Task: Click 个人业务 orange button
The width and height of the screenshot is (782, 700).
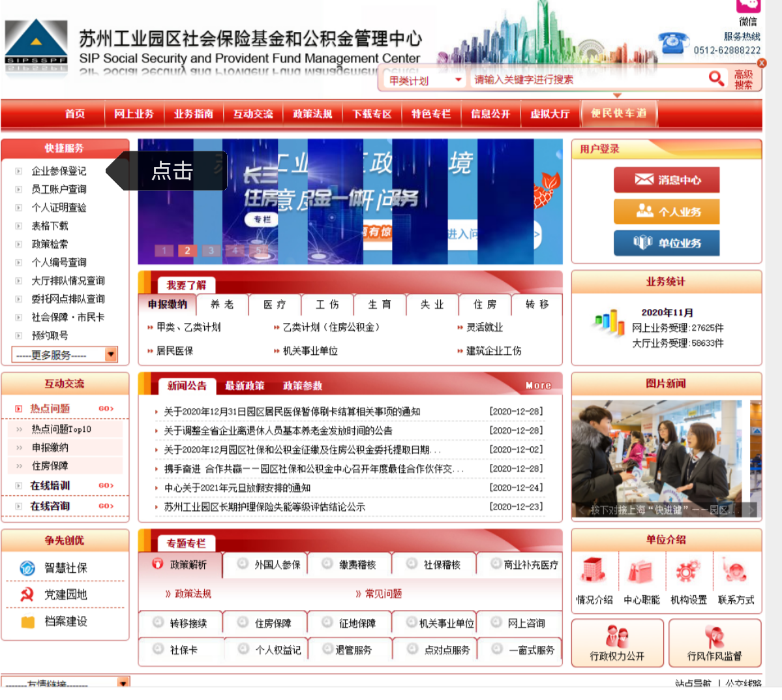Action: point(667,211)
